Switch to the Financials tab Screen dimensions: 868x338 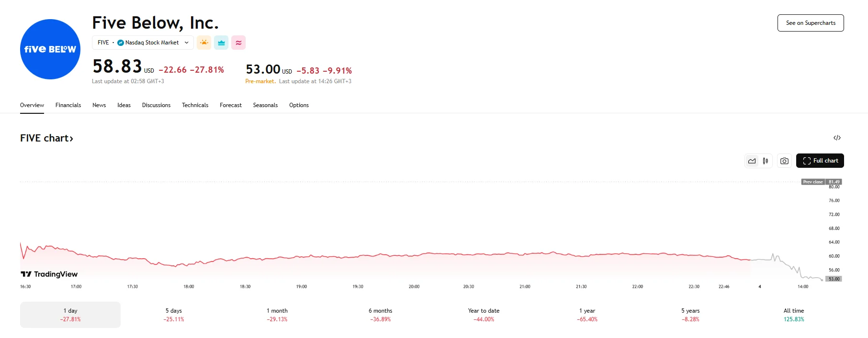(x=68, y=105)
